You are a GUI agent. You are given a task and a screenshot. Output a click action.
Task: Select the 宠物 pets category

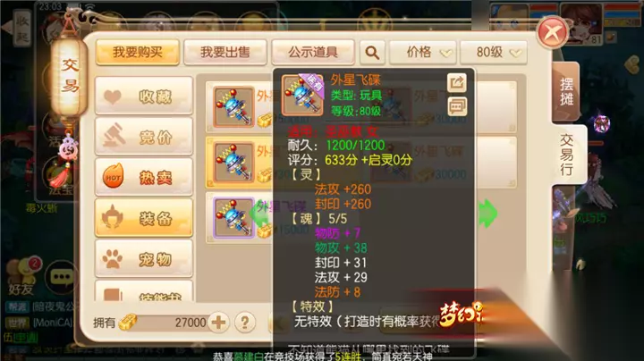tap(144, 259)
